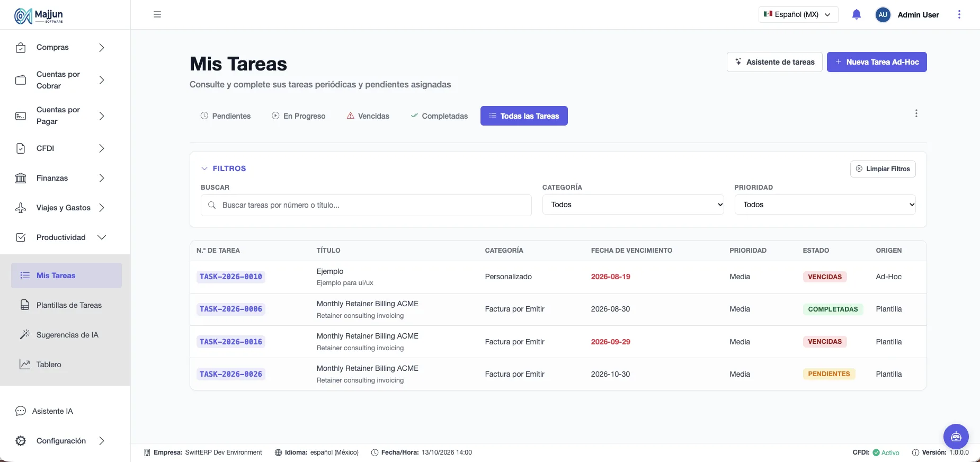Open the Español (MX) language selector

coord(798,15)
